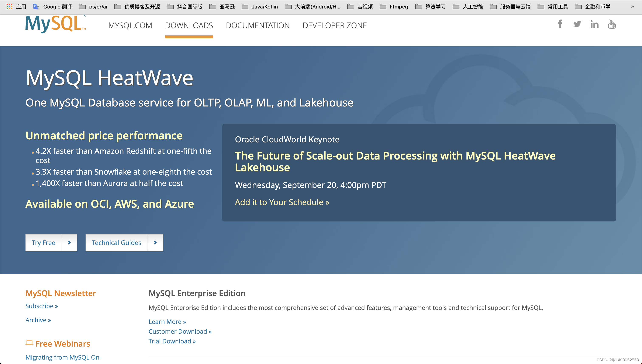The width and height of the screenshot is (642, 364).
Task: Open the MYSQL.COM menu item
Action: point(131,25)
